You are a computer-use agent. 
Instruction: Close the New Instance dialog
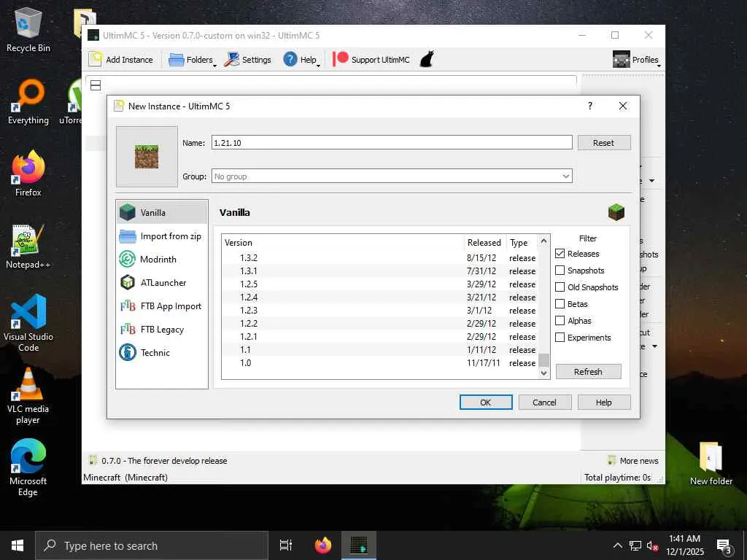click(623, 106)
